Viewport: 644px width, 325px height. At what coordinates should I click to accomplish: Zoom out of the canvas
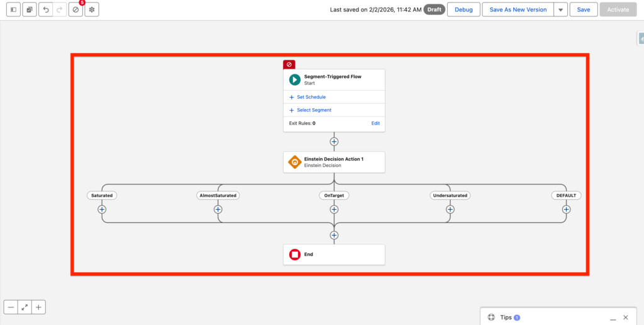pos(11,307)
